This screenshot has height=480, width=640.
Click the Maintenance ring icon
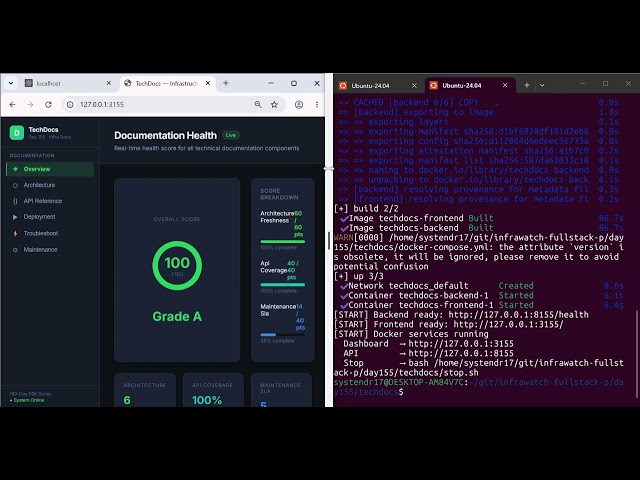tap(15, 250)
